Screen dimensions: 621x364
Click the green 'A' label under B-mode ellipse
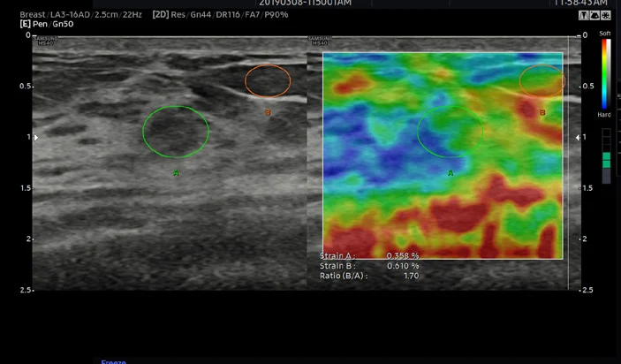[177, 172]
